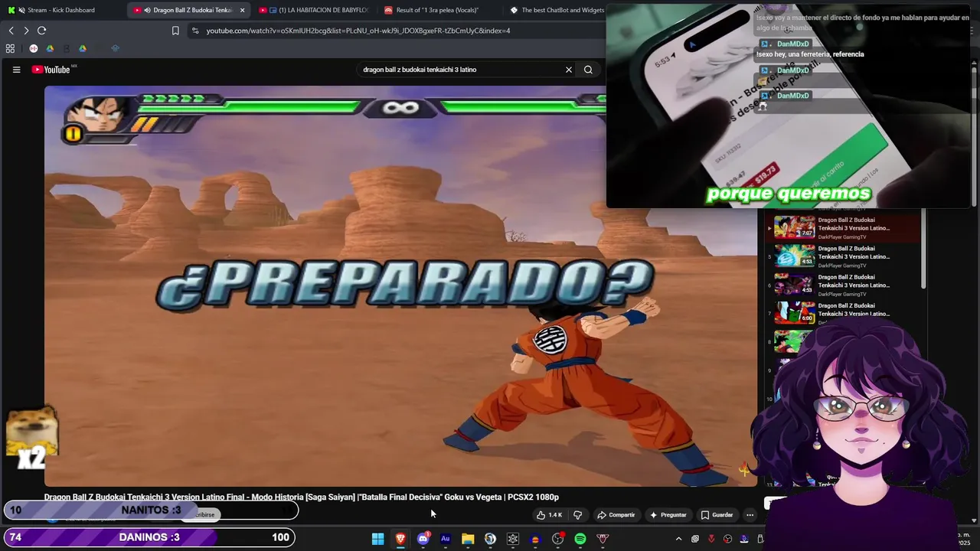
Task: Show hidden system tray icons chevron
Action: coord(678,539)
